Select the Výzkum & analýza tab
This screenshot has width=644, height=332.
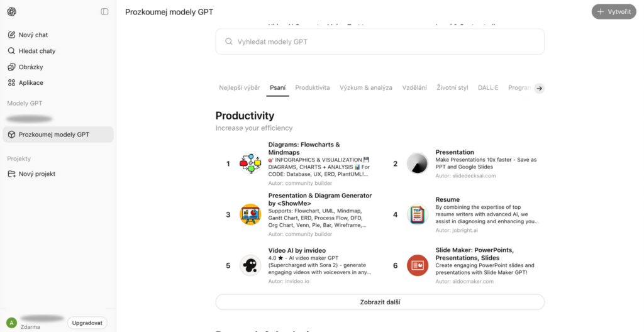coord(366,87)
